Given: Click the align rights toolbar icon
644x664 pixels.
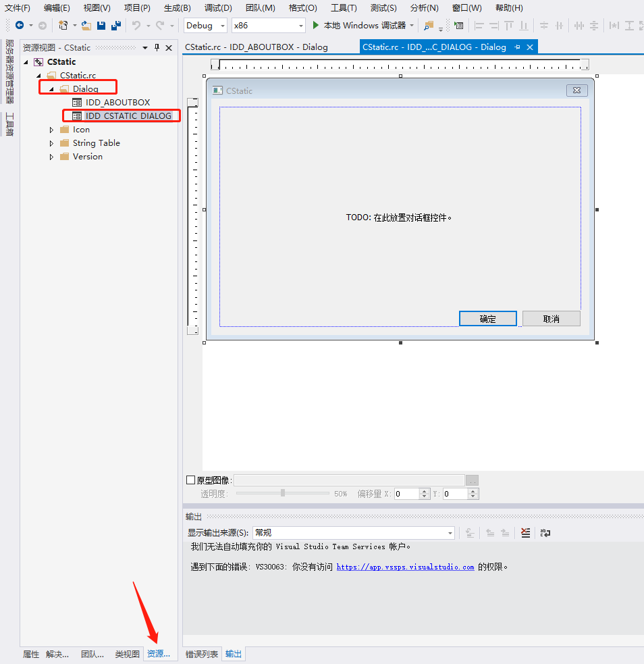Looking at the screenshot, I should tap(493, 26).
